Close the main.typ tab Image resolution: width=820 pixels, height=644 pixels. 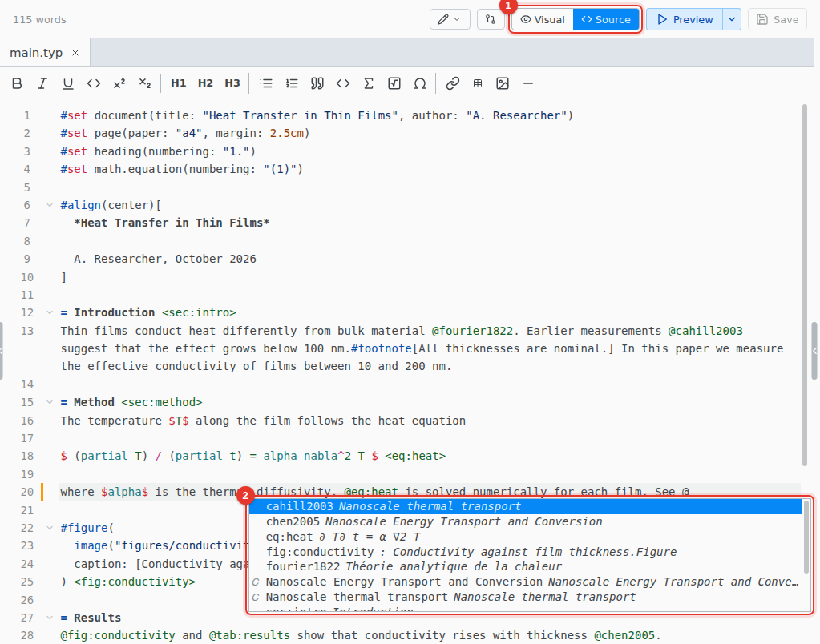pyautogui.click(x=75, y=53)
